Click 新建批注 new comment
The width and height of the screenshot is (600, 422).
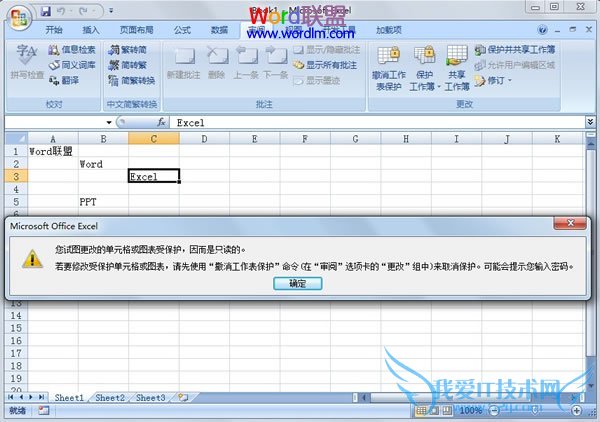point(184,62)
